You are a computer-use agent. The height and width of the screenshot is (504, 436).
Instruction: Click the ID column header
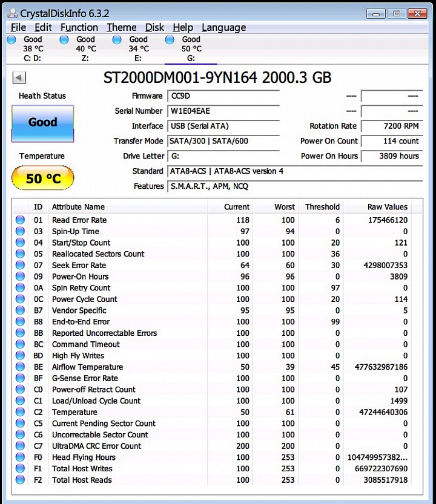38,207
